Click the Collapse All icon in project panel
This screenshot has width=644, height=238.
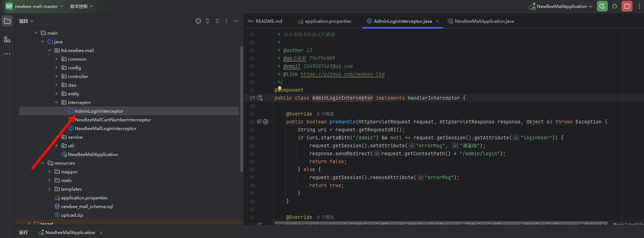coord(217,21)
